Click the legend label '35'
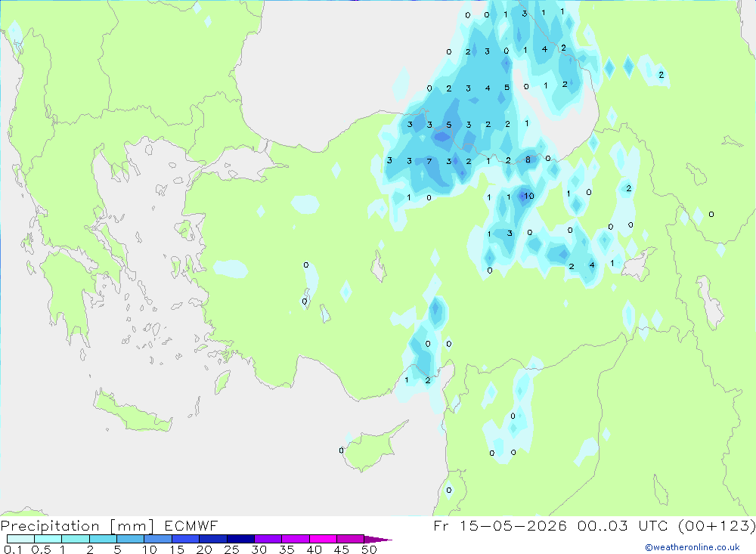The height and width of the screenshot is (554, 756). [287, 549]
